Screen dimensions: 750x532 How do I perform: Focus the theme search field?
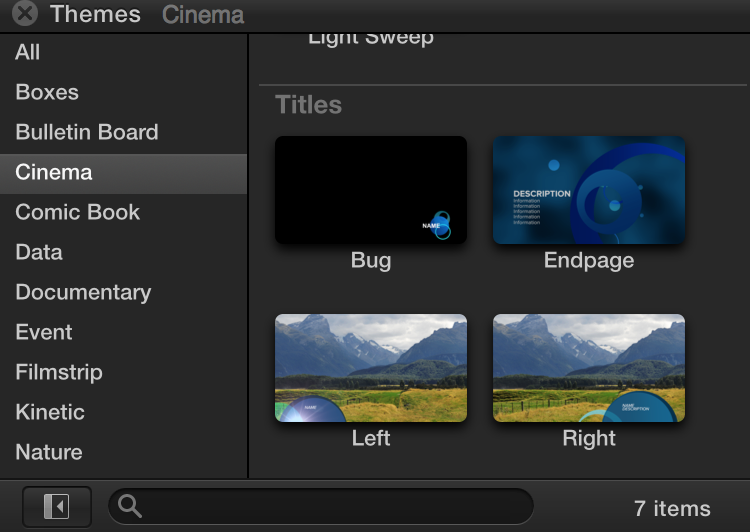330,507
